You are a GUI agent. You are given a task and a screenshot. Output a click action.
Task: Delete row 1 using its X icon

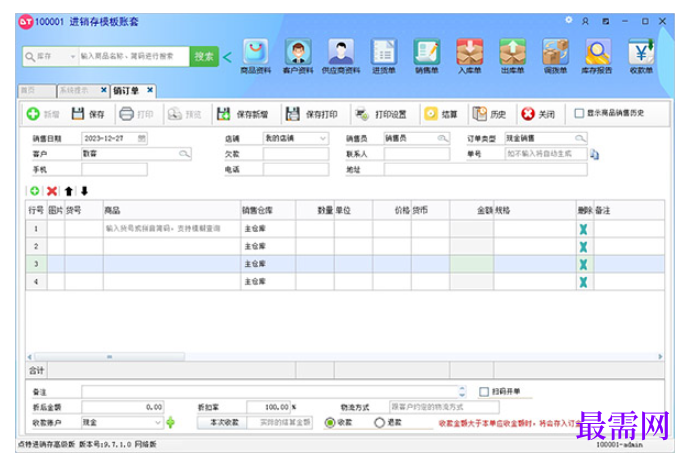click(x=583, y=229)
